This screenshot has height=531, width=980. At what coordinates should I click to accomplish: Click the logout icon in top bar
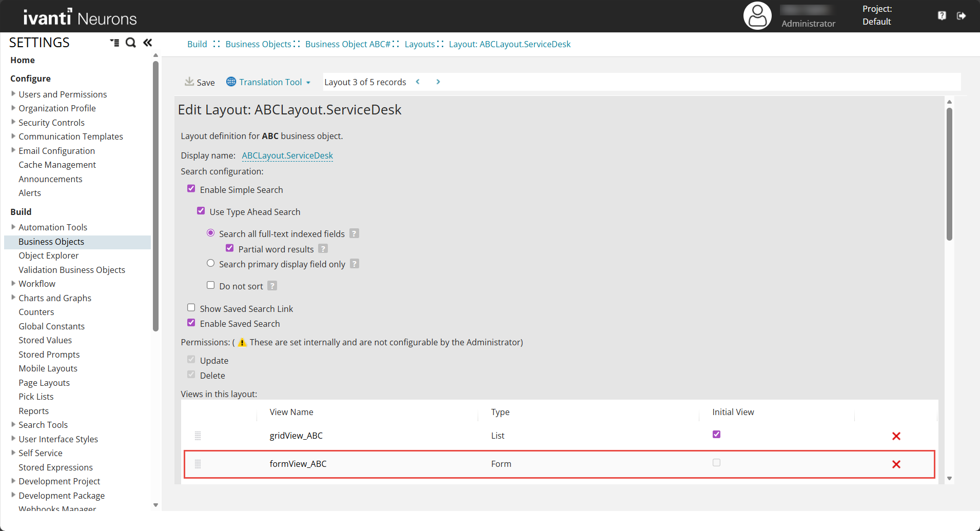pos(962,16)
